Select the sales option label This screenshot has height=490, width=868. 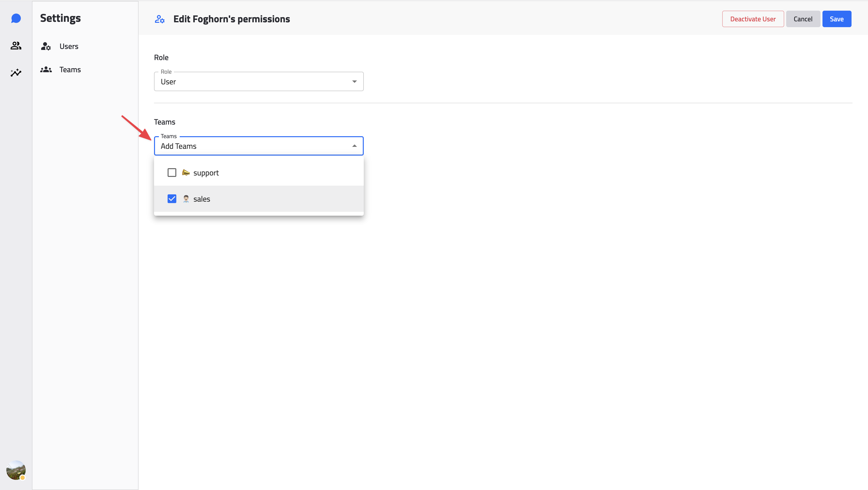[201, 199]
